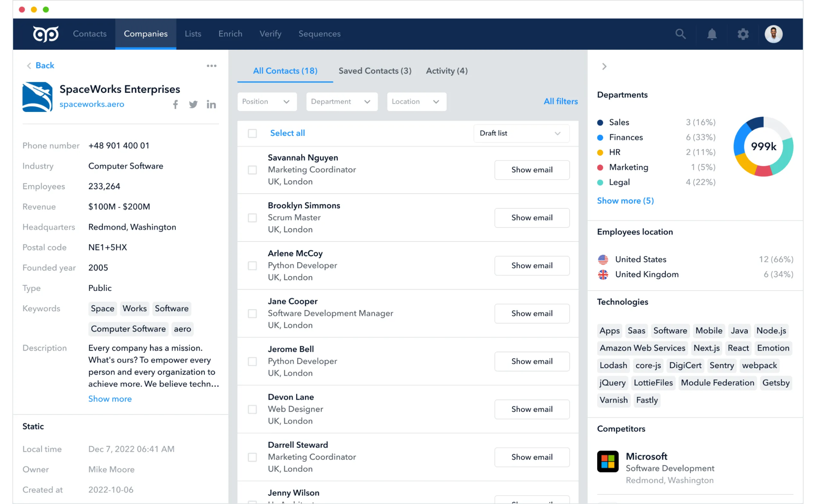Reveal Devon Lane's email
The height and width of the screenshot is (504, 816).
(x=532, y=409)
